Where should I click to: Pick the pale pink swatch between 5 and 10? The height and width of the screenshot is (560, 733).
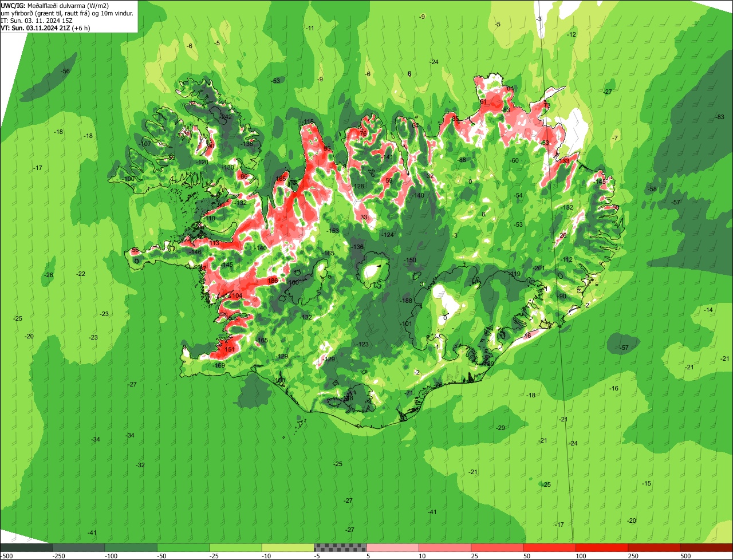pyautogui.click(x=392, y=547)
